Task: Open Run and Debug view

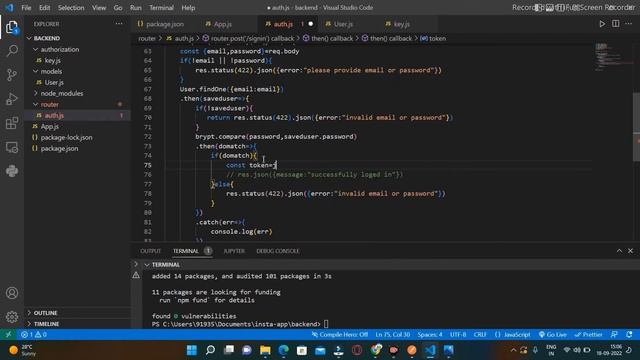Action: click(x=12, y=99)
